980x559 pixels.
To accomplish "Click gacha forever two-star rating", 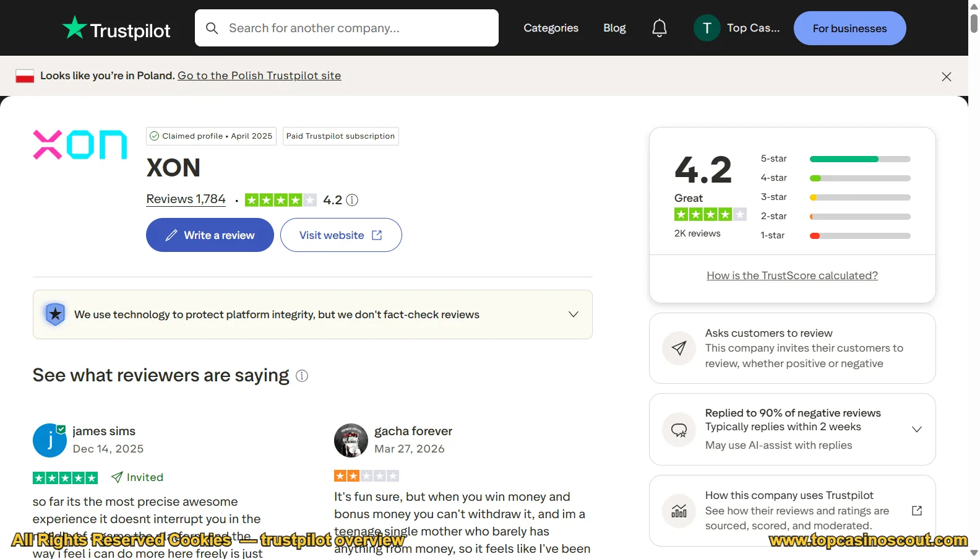I will tap(366, 476).
